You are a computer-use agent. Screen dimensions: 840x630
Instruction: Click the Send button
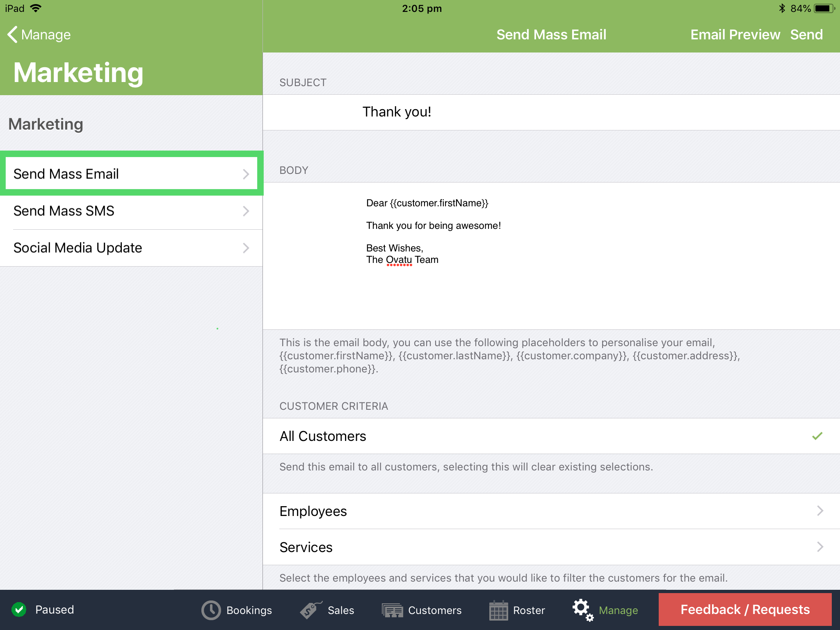(x=806, y=35)
